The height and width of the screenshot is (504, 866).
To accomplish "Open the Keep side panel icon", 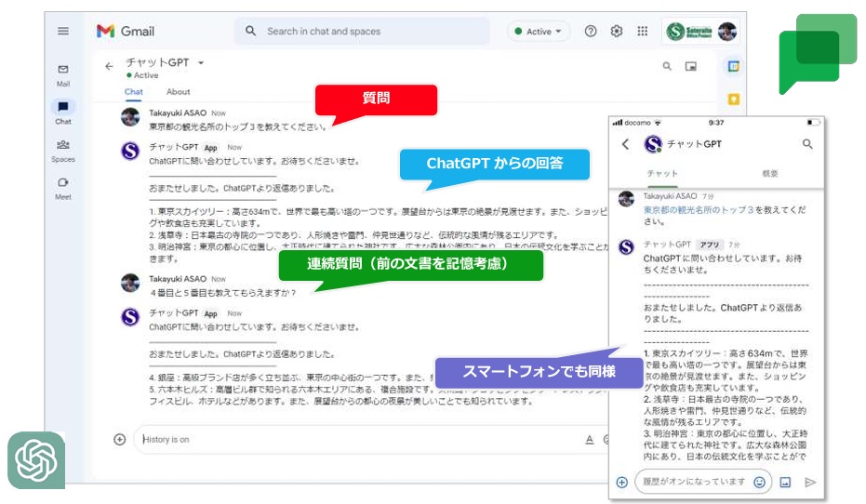I will pyautogui.click(x=733, y=99).
